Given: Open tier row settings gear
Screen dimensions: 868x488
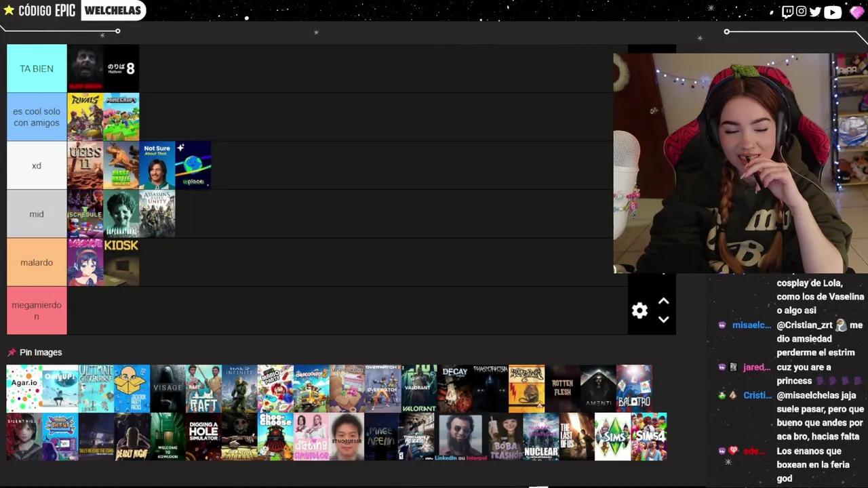Looking at the screenshot, I should (639, 310).
